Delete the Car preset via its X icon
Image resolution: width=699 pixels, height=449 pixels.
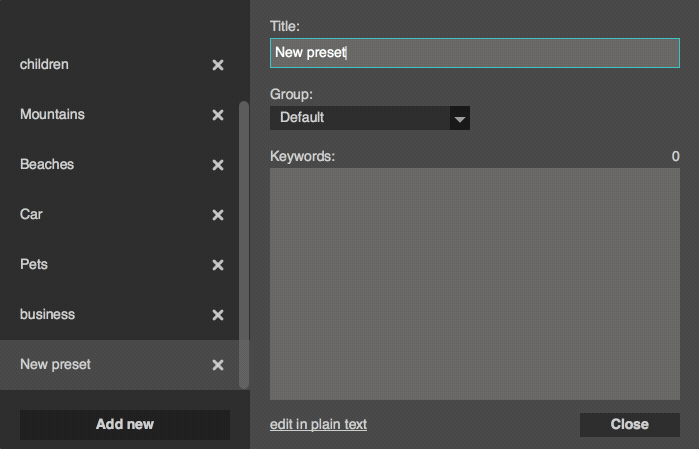[218, 215]
